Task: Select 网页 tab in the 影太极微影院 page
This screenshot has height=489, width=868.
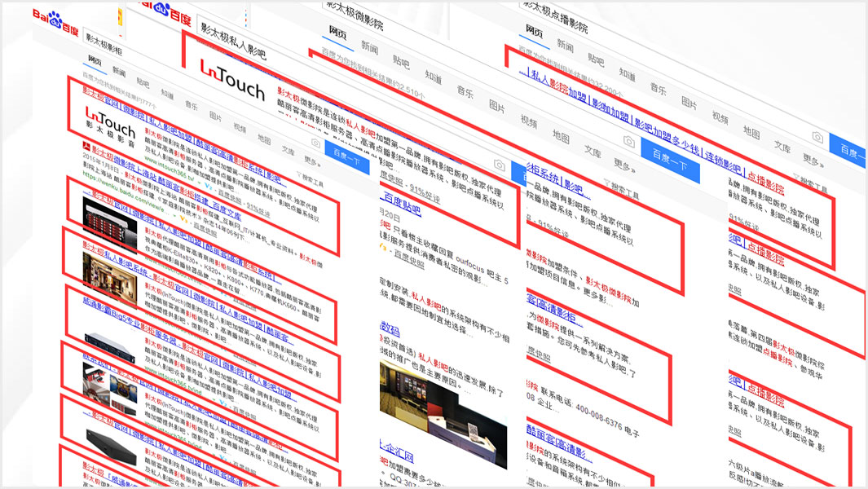Action: pyautogui.click(x=337, y=33)
